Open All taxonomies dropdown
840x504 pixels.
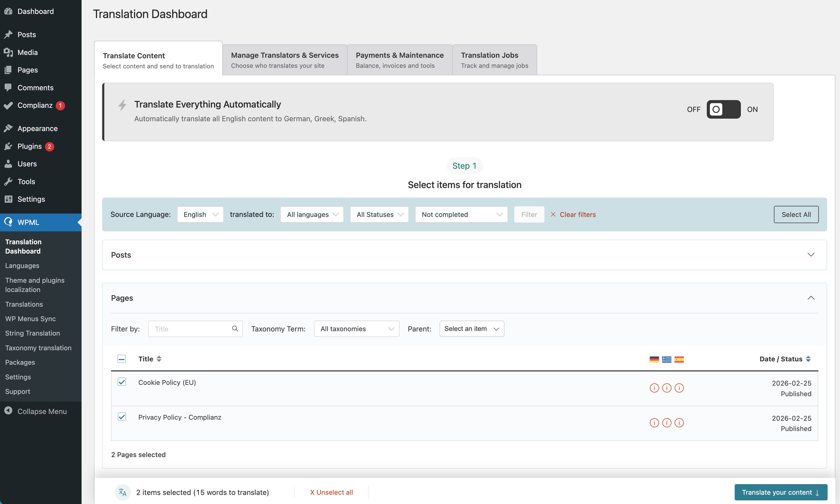(x=356, y=329)
